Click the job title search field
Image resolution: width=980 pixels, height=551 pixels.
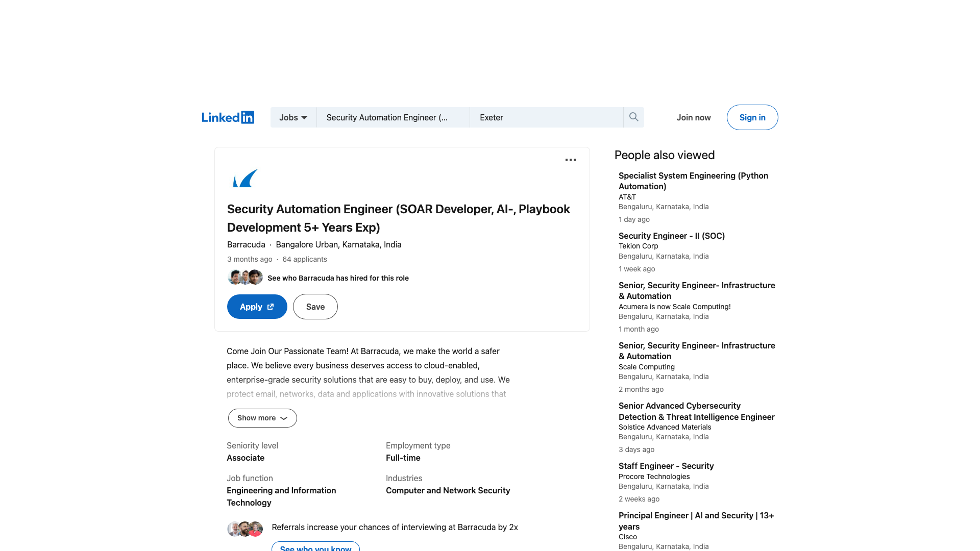tap(393, 117)
